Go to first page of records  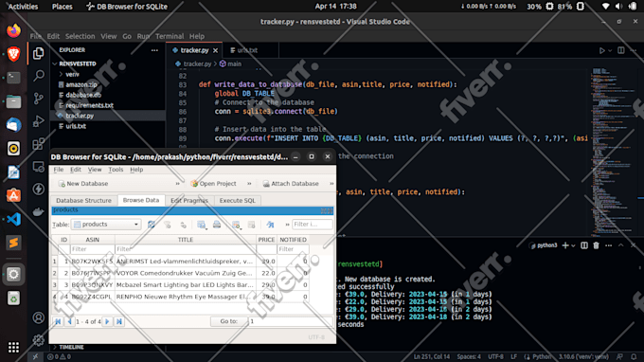58,321
